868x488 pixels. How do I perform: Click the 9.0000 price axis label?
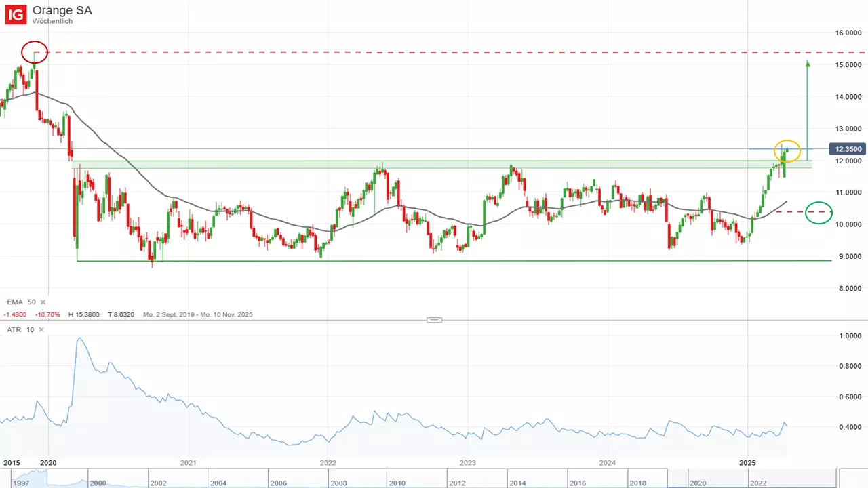pos(852,256)
